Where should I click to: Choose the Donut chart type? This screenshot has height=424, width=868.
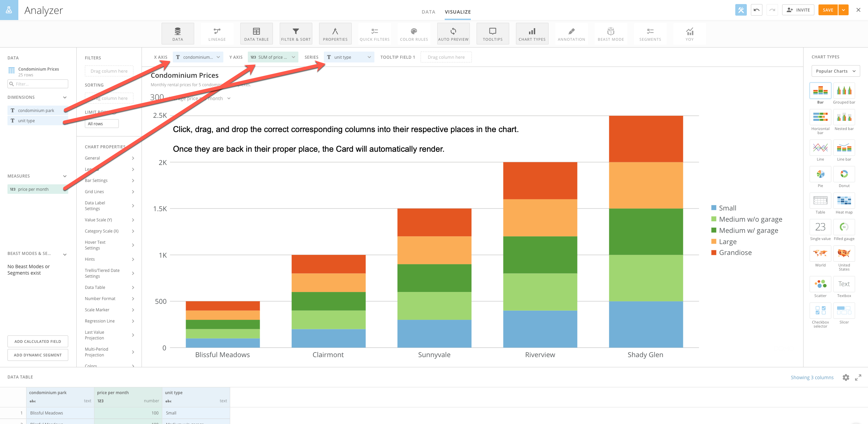[844, 174]
